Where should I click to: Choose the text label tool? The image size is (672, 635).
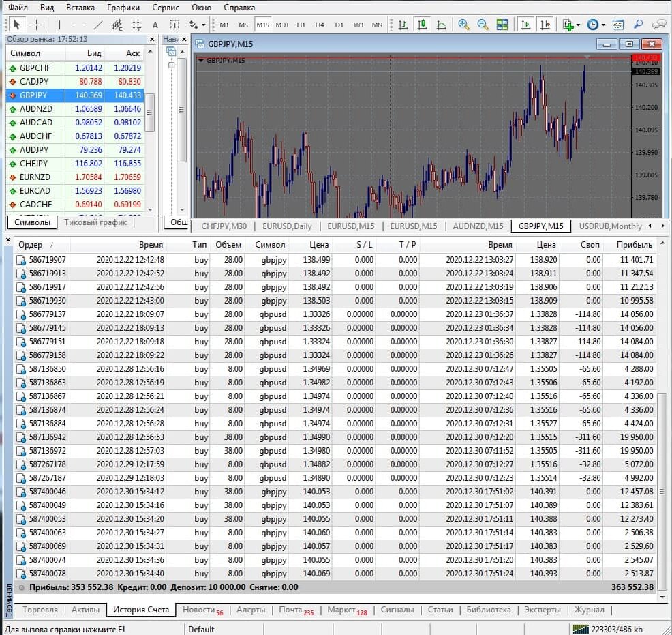[174, 25]
